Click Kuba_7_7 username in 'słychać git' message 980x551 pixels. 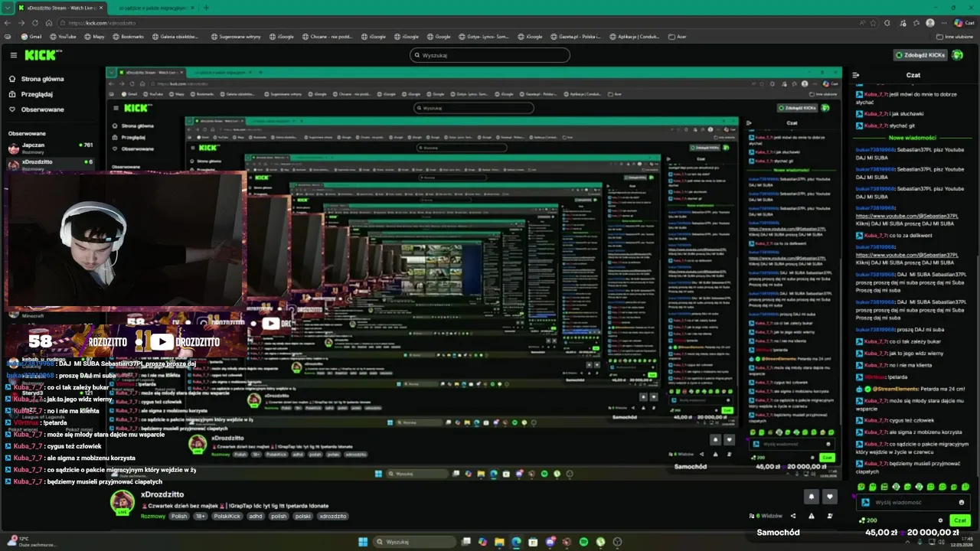tap(876, 126)
